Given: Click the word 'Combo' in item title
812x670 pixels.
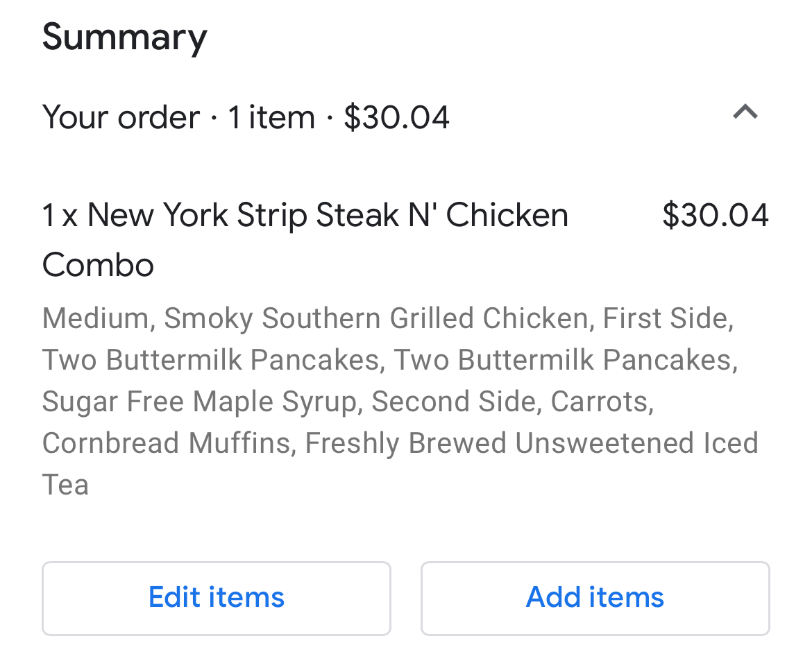Looking at the screenshot, I should coord(98,266).
